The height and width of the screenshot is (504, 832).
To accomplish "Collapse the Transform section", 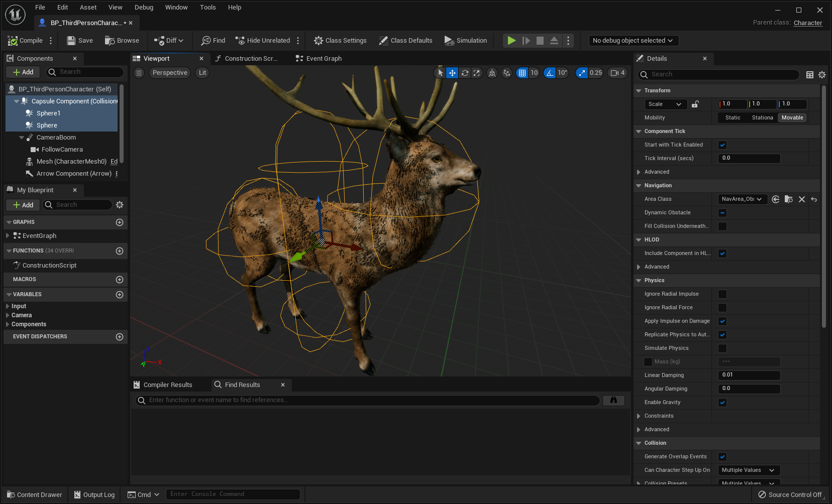I will click(639, 91).
